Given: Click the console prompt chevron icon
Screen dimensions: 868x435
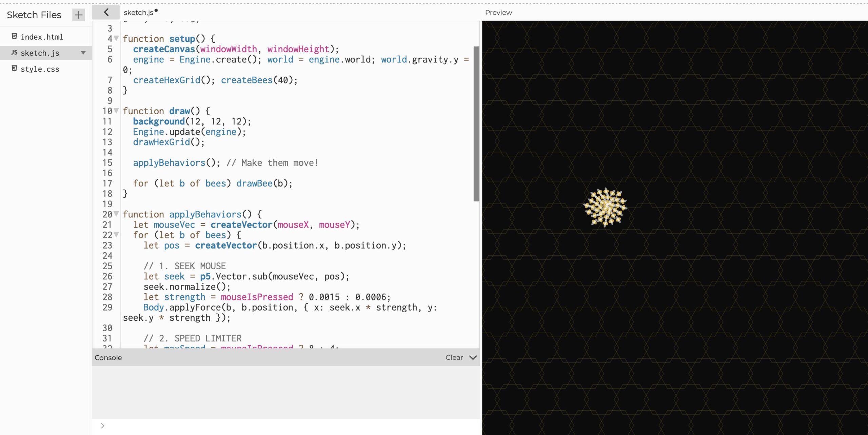Looking at the screenshot, I should click(x=102, y=426).
